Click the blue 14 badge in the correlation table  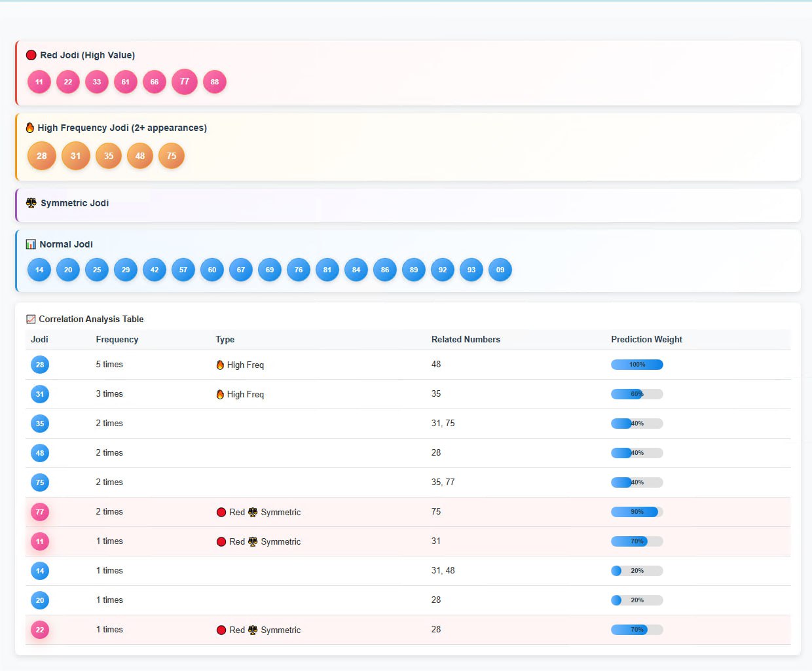(40, 571)
